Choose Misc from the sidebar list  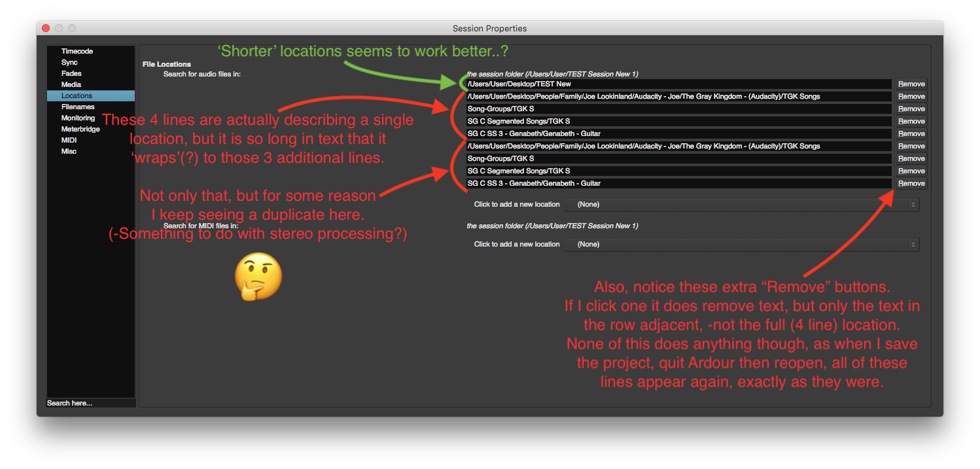(69, 151)
